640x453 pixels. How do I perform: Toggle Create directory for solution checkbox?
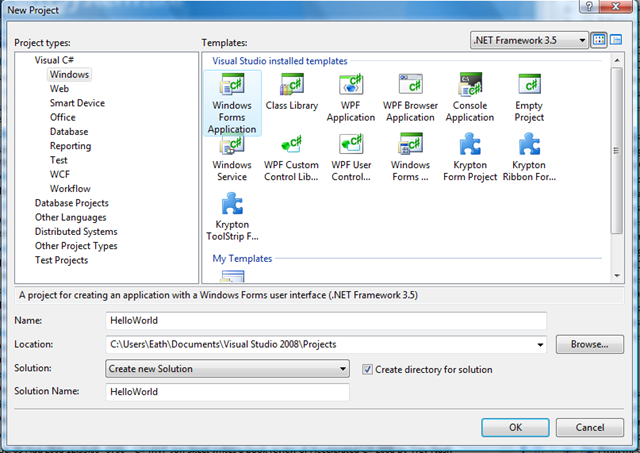(368, 369)
